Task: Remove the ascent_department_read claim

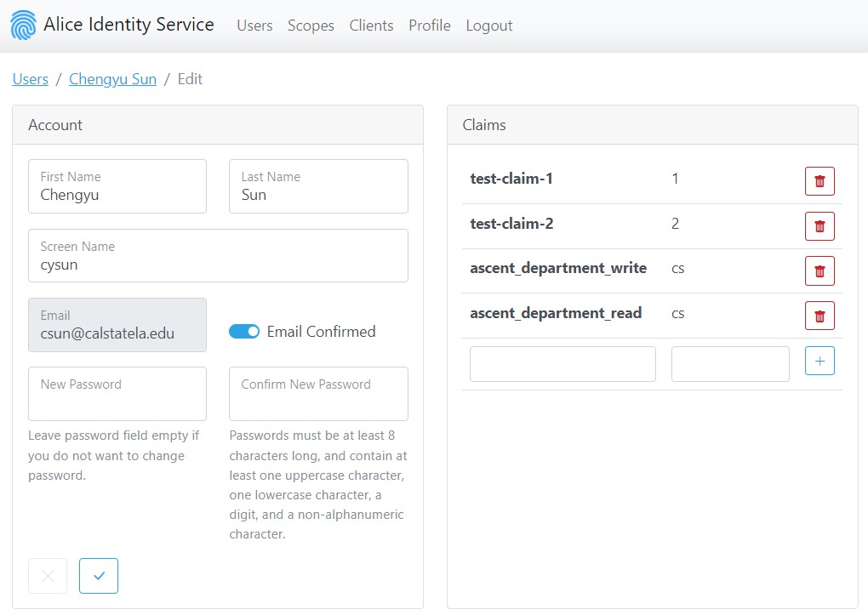Action: pos(819,316)
